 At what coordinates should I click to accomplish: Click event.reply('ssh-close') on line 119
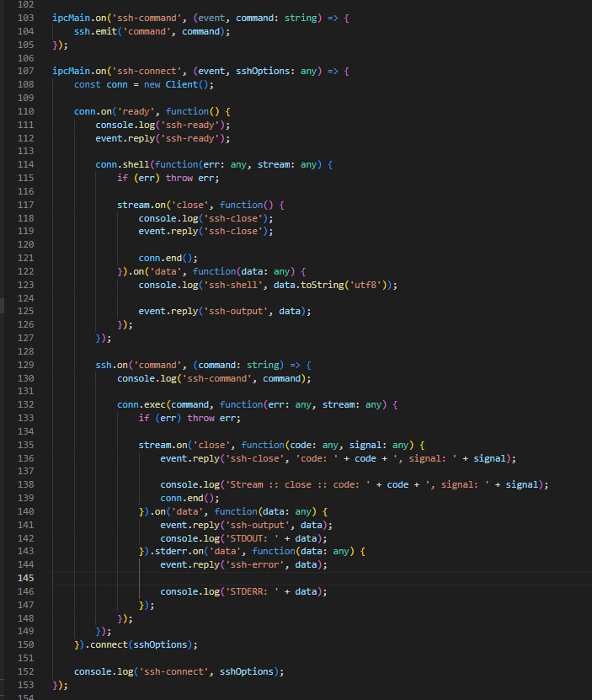(x=203, y=231)
